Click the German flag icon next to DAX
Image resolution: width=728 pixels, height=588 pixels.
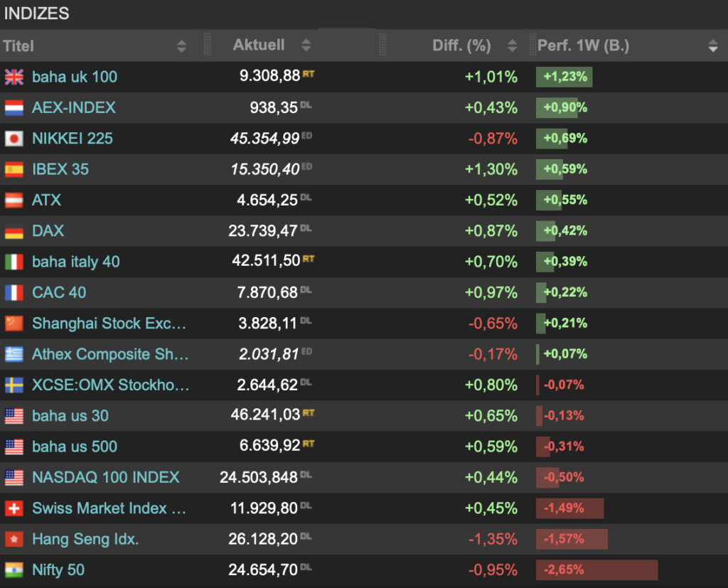14,231
